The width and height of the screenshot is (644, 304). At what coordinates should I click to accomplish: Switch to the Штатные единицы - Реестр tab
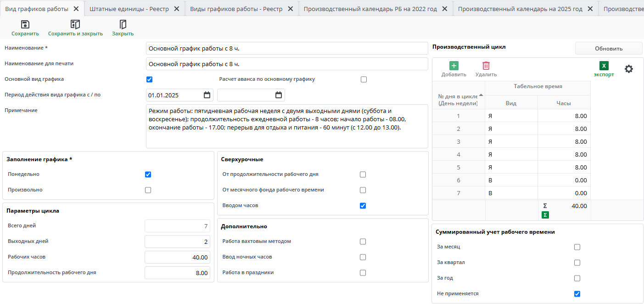[x=129, y=9]
